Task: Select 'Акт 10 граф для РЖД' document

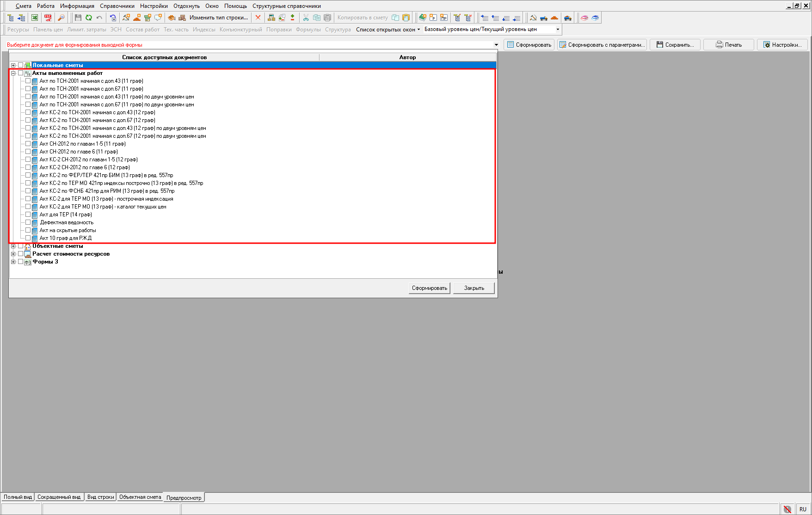Action: [66, 238]
